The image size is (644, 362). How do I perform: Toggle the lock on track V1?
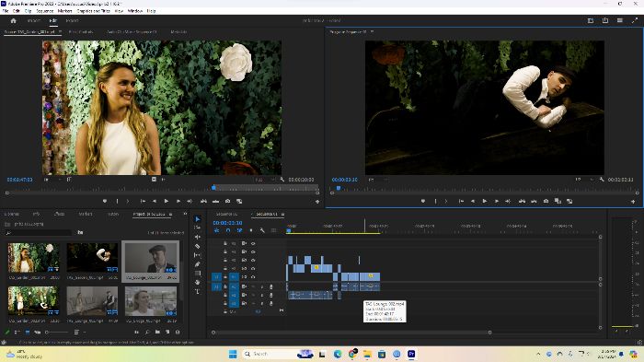(225, 277)
